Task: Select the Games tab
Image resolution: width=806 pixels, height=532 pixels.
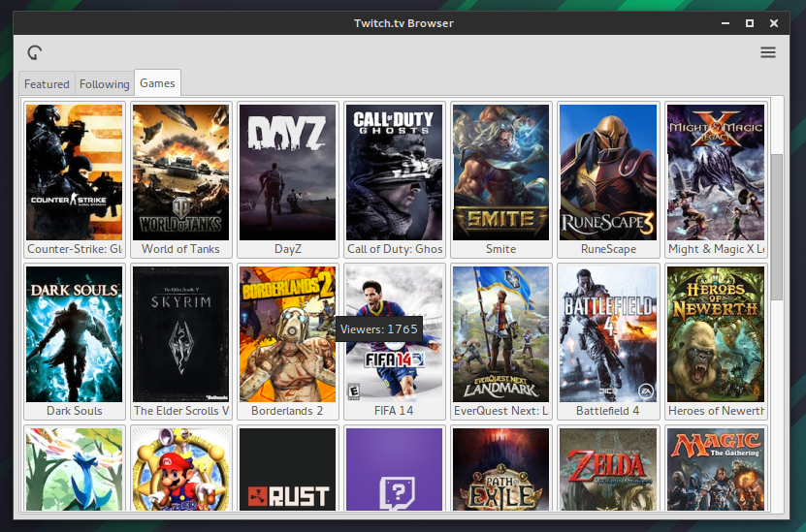Action: click(157, 83)
